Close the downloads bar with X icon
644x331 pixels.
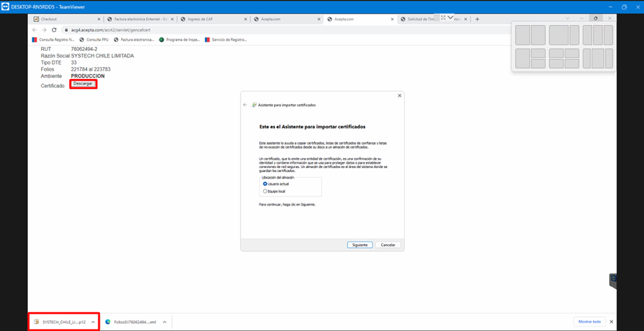coord(610,322)
